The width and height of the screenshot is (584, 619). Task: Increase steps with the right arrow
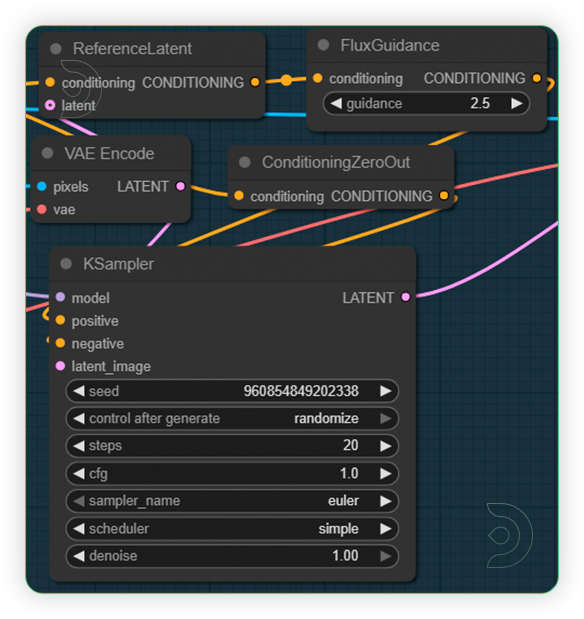pos(386,446)
